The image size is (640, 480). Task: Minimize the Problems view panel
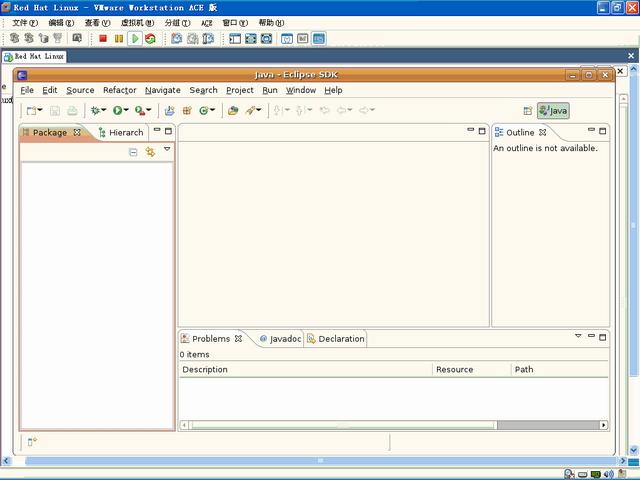click(591, 336)
